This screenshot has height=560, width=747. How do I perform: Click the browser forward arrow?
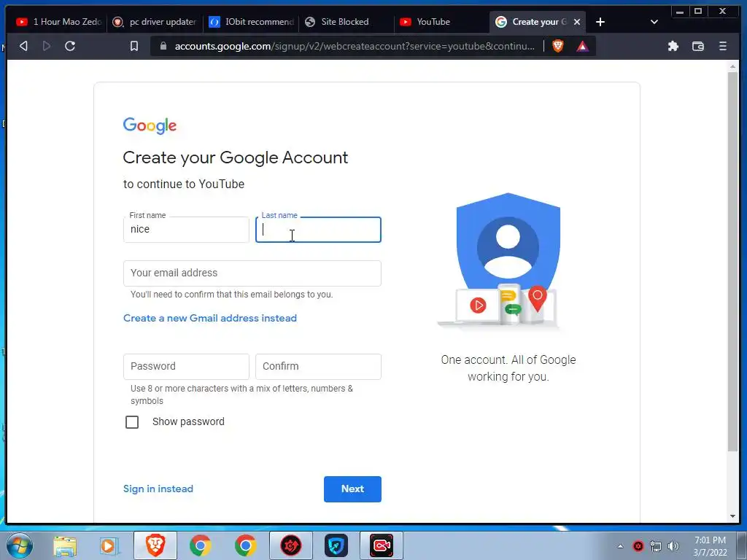(x=46, y=46)
